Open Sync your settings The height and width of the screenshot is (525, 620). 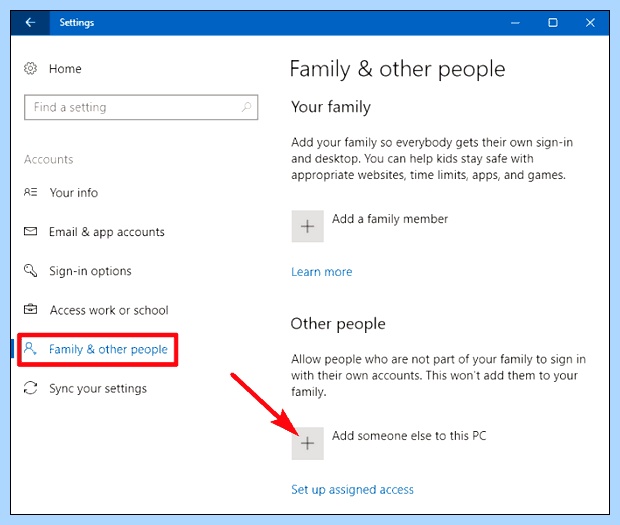click(x=98, y=389)
